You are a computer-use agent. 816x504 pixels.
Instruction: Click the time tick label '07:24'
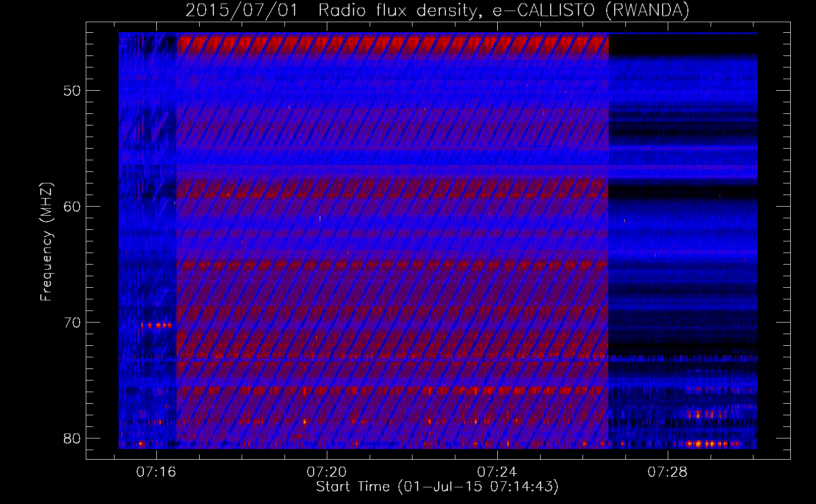497,472
